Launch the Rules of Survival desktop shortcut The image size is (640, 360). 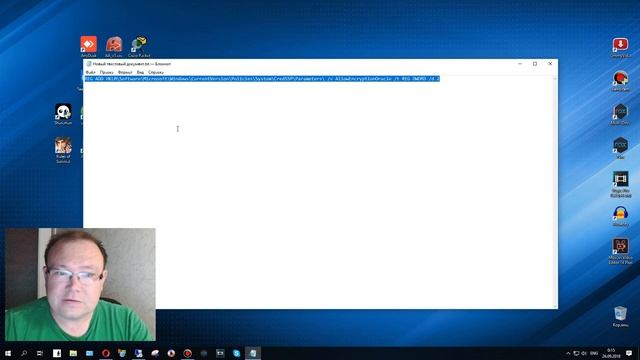pyautogui.click(x=63, y=150)
